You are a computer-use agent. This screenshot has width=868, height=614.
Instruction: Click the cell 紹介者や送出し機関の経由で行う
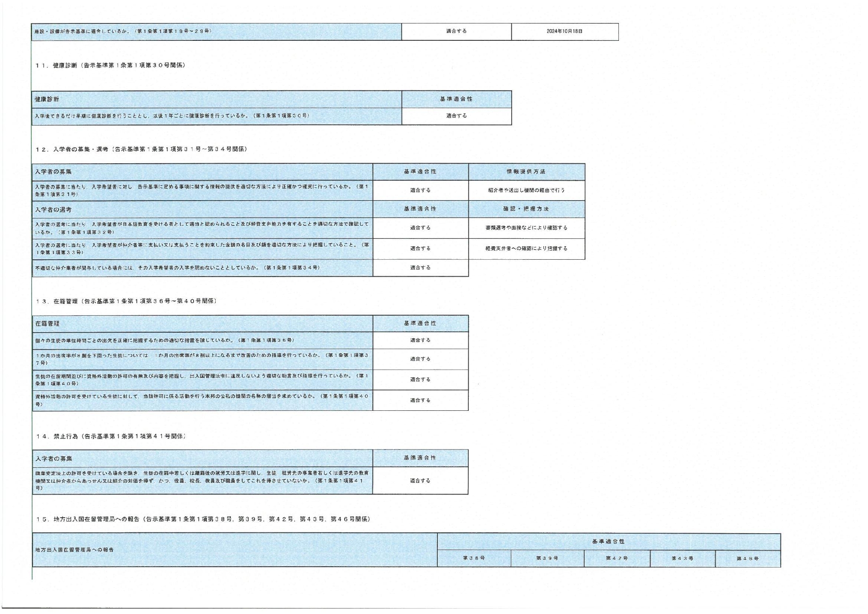[526, 190]
